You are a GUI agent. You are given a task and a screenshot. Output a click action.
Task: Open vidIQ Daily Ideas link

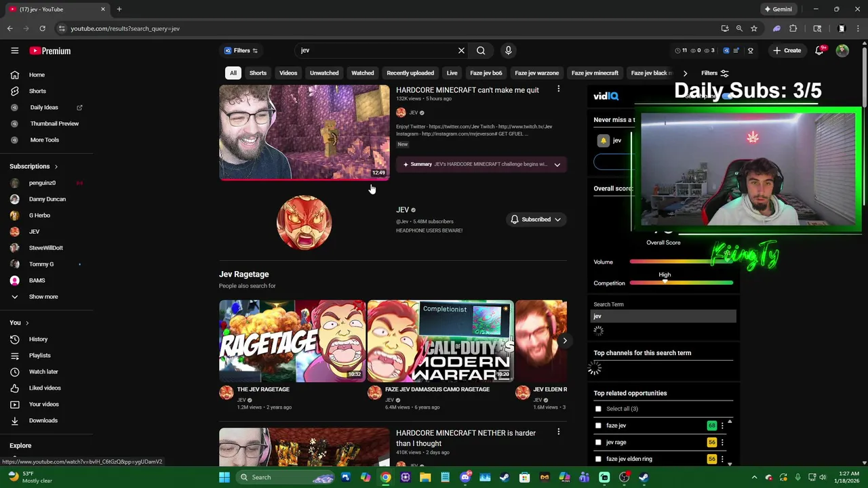44,107
